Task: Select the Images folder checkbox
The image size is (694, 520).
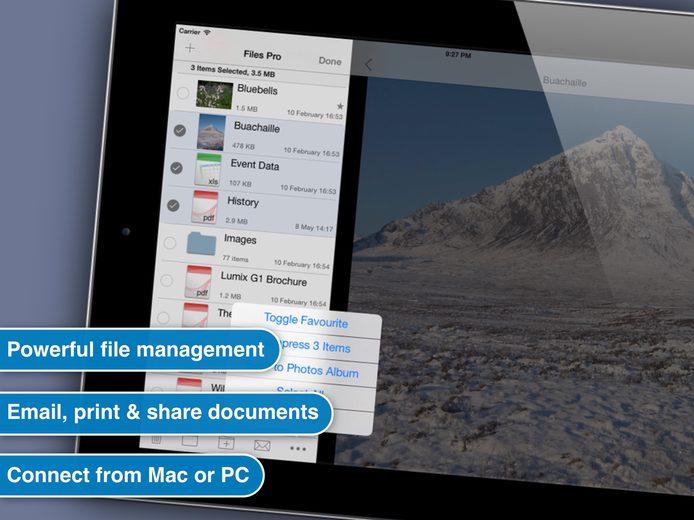Action: point(170,243)
